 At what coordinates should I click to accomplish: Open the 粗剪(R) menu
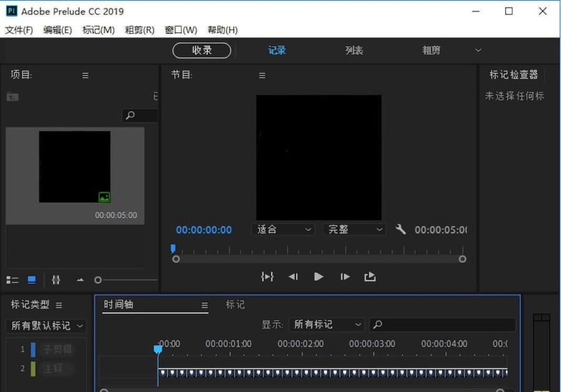pos(140,30)
